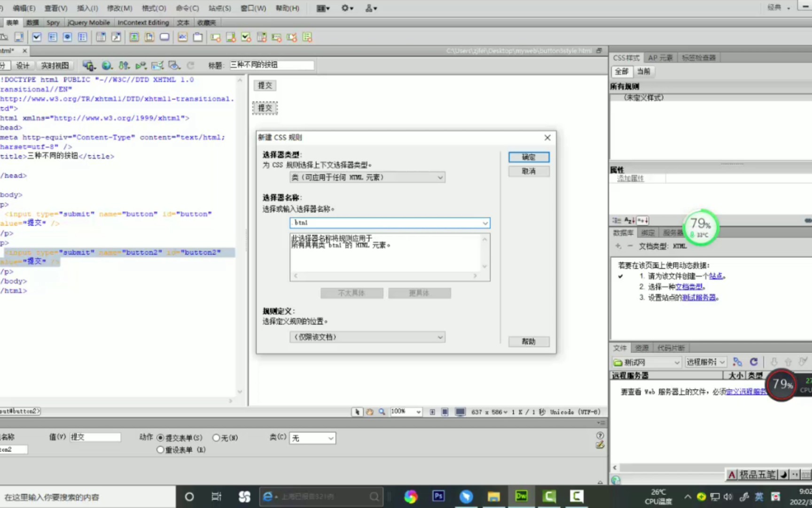The height and width of the screenshot is (508, 812).
Task: Click the second 提交 button in design view
Action: coord(265,108)
